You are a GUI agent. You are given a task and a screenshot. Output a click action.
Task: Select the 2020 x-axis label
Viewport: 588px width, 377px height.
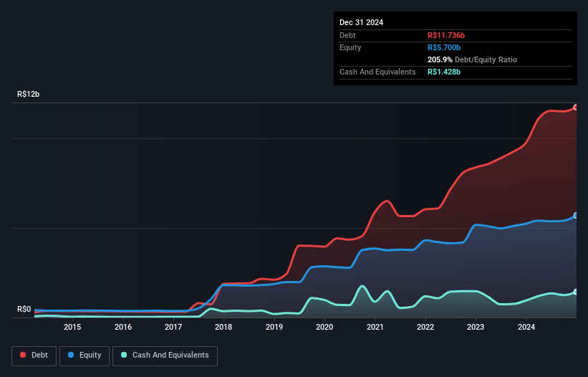tap(324, 327)
